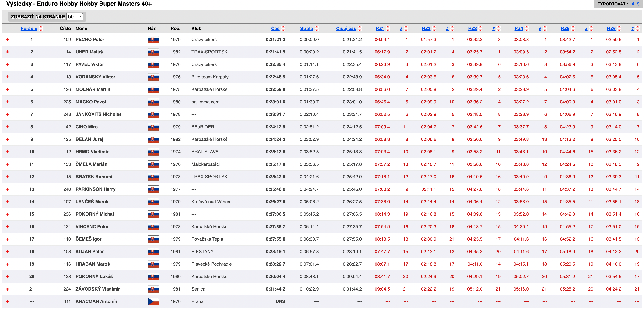Expand details for POKORNÝ Michal row
Image resolution: width=644 pixels, height=310 pixels.
(7, 214)
